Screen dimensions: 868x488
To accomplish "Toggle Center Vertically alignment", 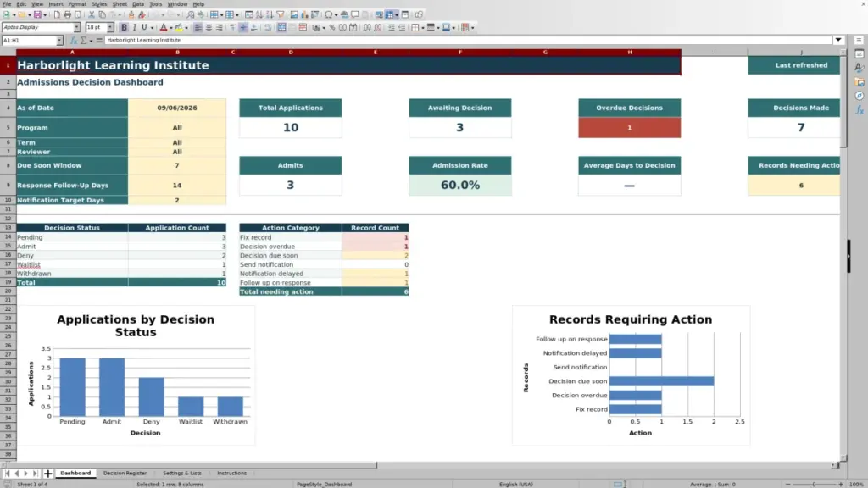I will pos(243,27).
